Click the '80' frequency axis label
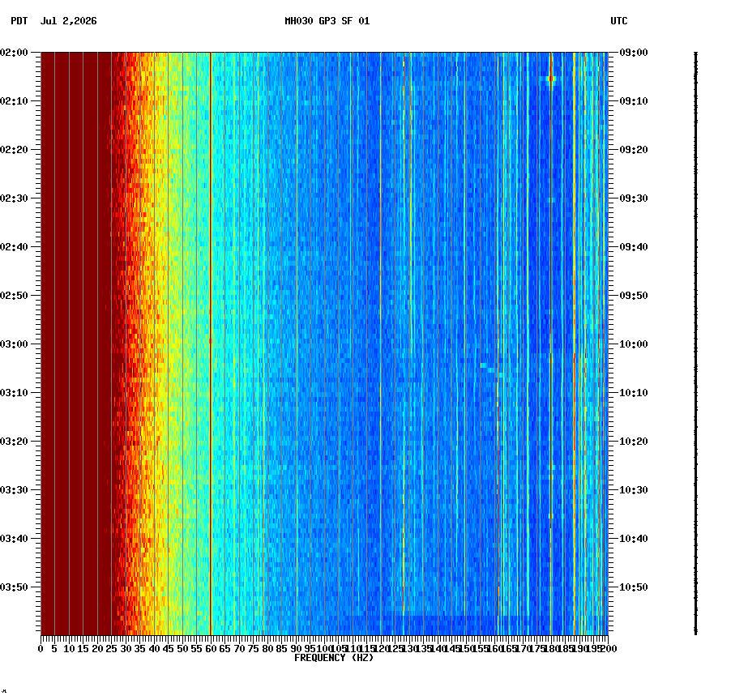The image size is (731, 700). [x=267, y=649]
